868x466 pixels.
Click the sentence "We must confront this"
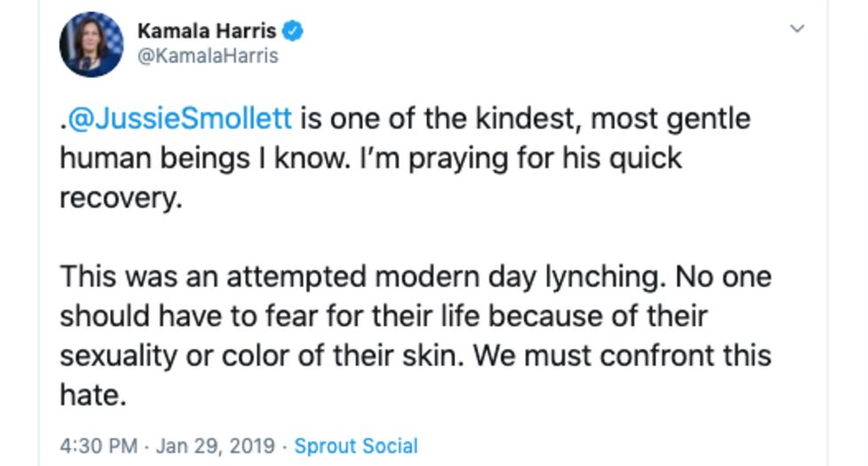622,355
